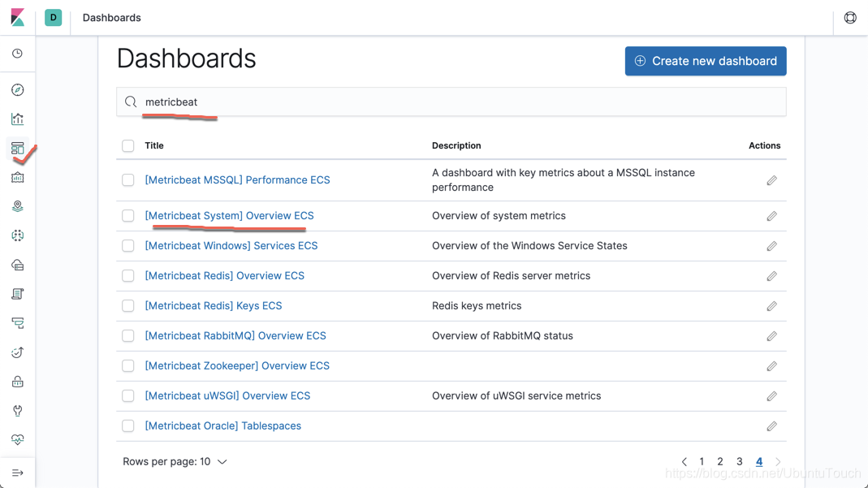The image size is (868, 488).
Task: Edit the Metricbeat RabbitMQ Overview dashboard
Action: (x=771, y=336)
